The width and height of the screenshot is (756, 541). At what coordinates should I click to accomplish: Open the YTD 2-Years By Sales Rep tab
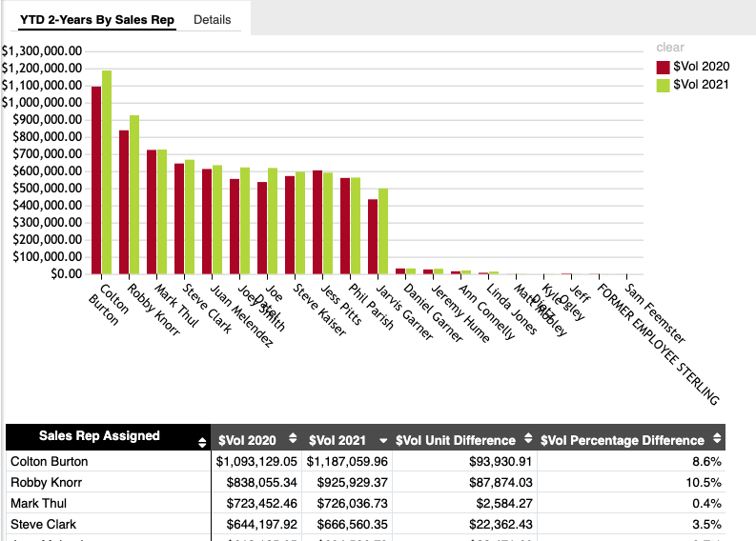click(97, 19)
